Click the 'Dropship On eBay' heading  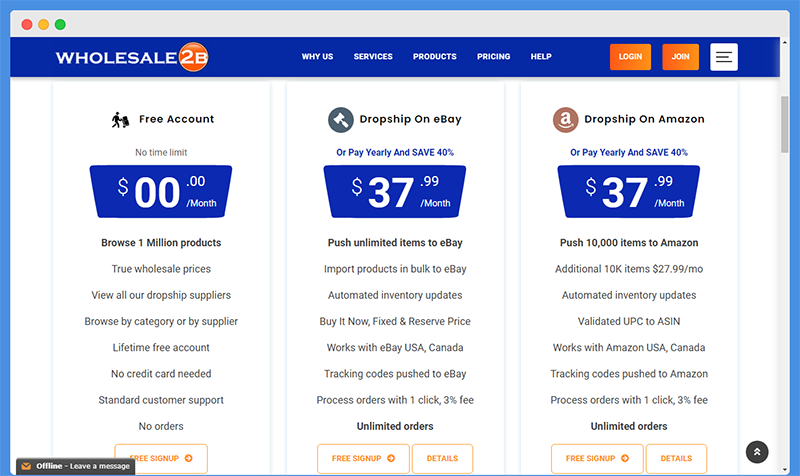coord(410,119)
